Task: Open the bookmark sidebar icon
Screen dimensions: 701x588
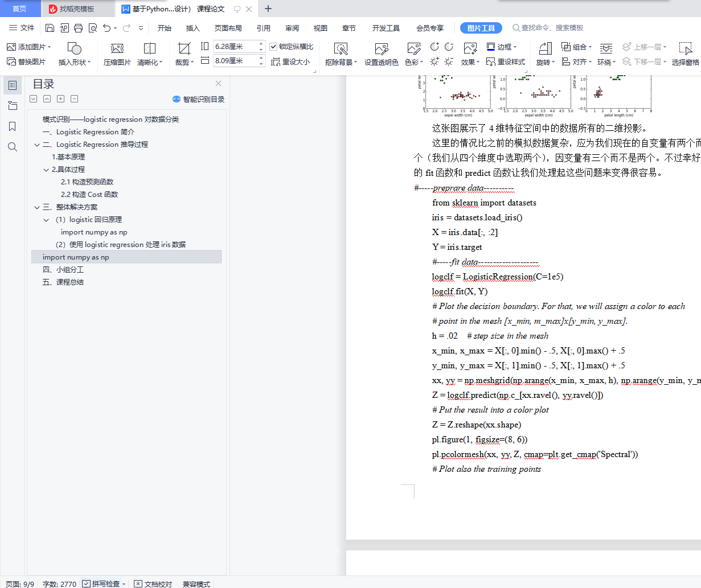Action: click(x=13, y=126)
